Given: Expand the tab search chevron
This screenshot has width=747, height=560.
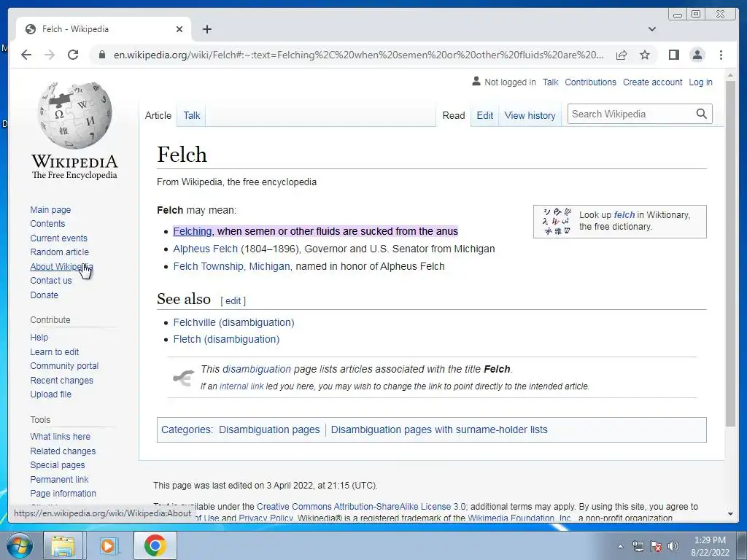Looking at the screenshot, I should (652, 29).
